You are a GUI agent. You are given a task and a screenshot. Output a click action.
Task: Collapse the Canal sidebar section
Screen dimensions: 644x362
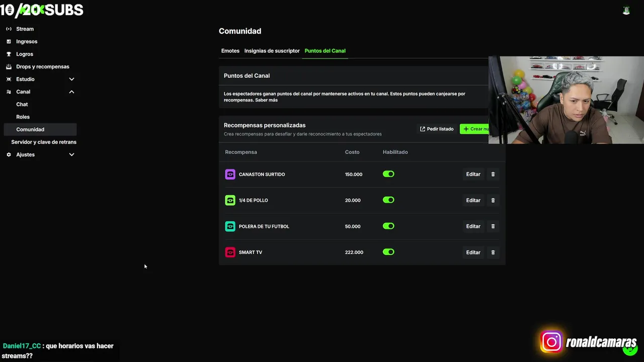pyautogui.click(x=71, y=92)
